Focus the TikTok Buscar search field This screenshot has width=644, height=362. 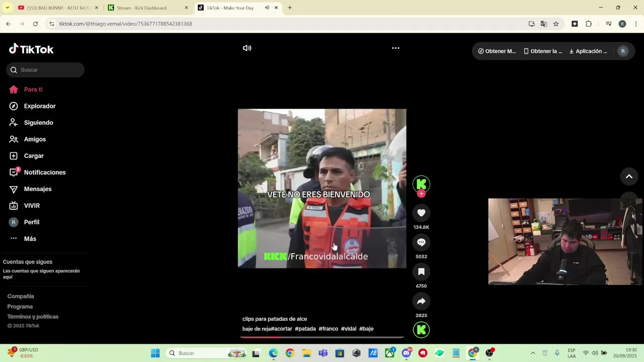pos(45,70)
